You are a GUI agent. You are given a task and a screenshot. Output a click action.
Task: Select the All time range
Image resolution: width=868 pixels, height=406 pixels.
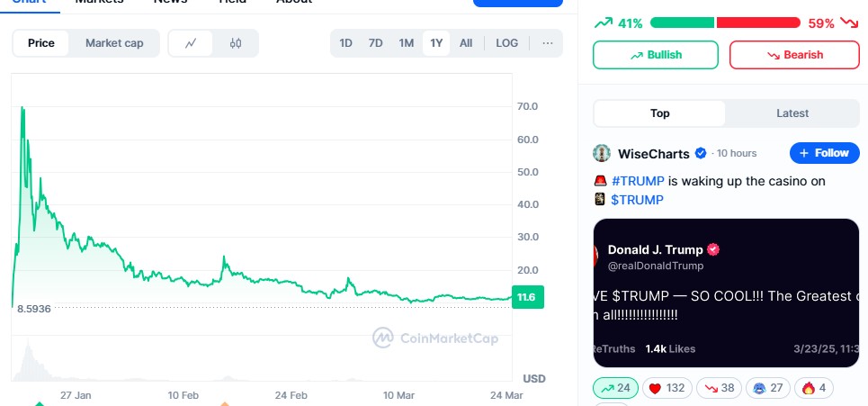(x=466, y=42)
